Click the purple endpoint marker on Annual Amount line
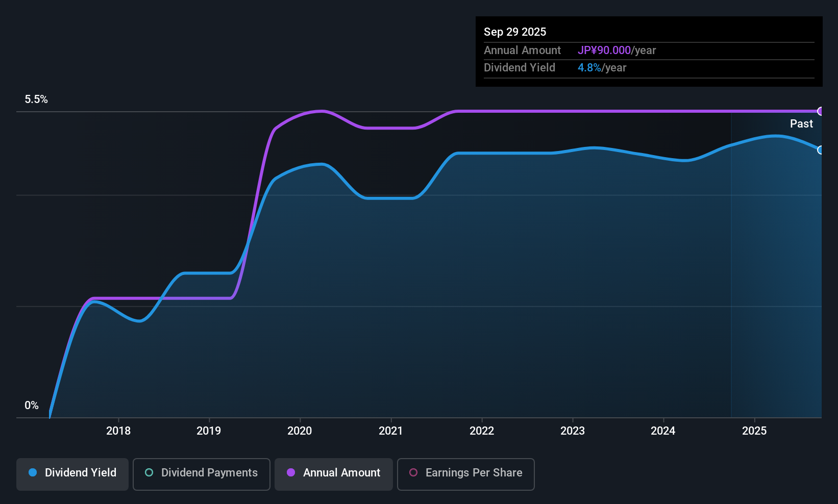Image resolution: width=838 pixels, height=504 pixels. tap(821, 111)
